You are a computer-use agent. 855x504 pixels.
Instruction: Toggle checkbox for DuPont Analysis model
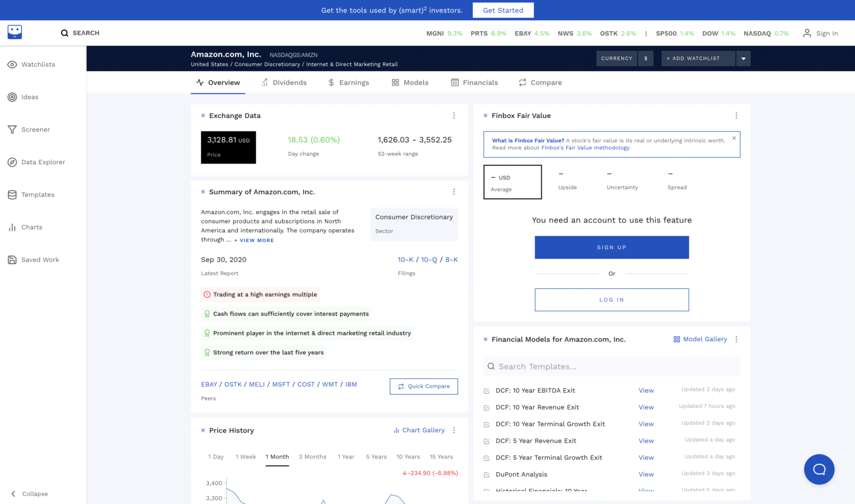pyautogui.click(x=487, y=475)
